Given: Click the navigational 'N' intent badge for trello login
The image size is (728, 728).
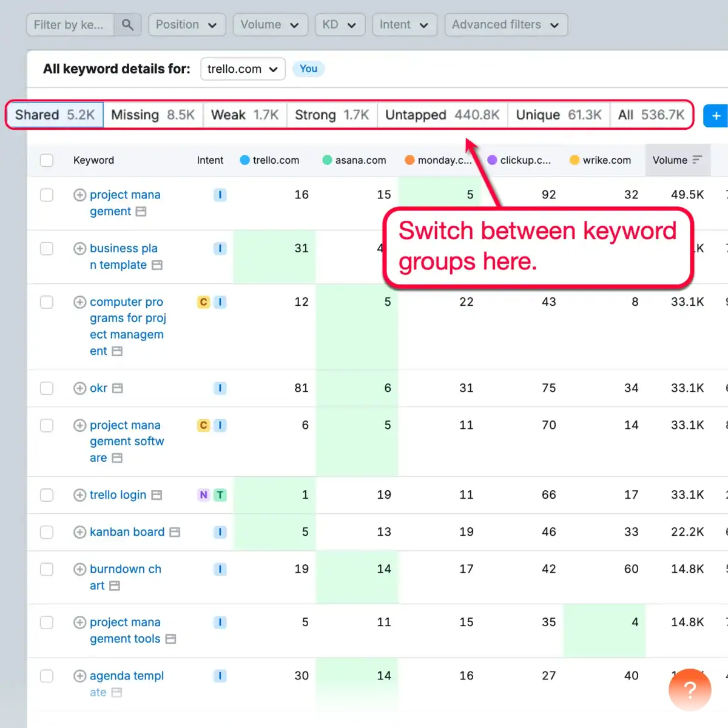Looking at the screenshot, I should click(x=203, y=495).
